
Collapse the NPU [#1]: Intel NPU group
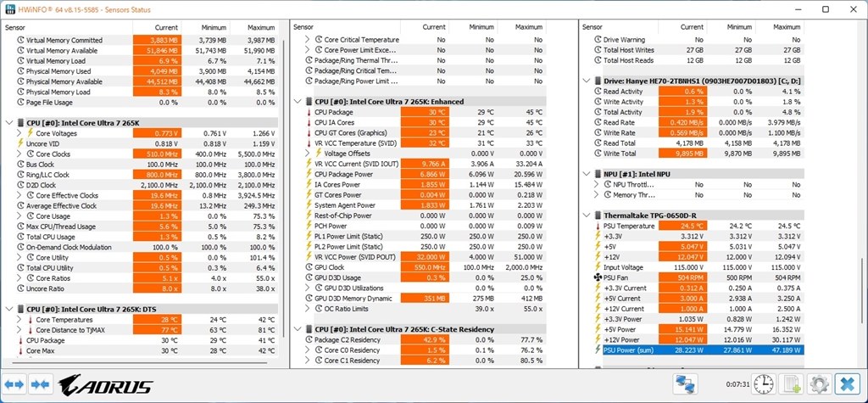point(587,174)
